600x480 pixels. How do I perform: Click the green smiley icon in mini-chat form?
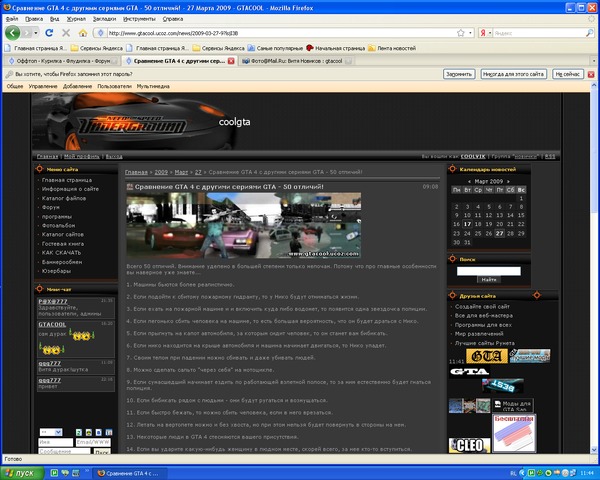[x=79, y=432]
